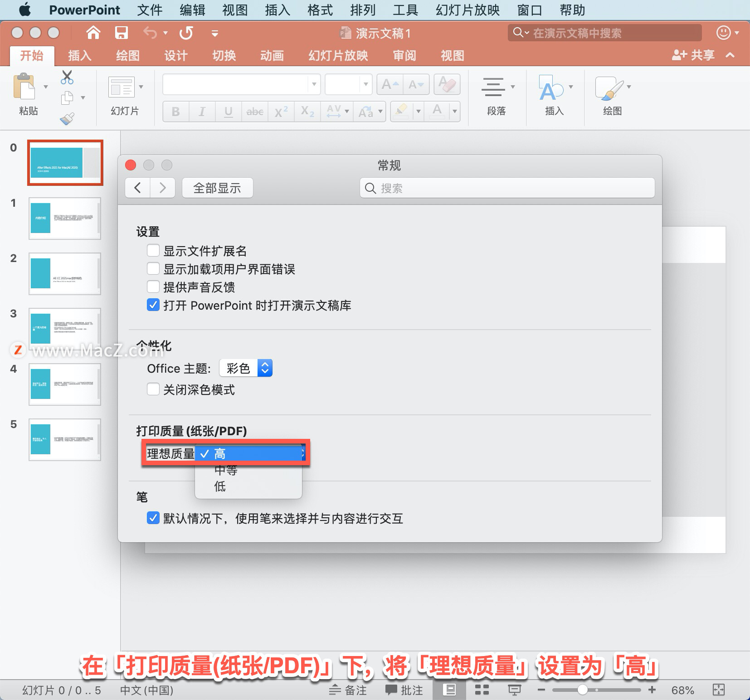Decrease font size button
Screen dimensions: 750x700
click(416, 84)
